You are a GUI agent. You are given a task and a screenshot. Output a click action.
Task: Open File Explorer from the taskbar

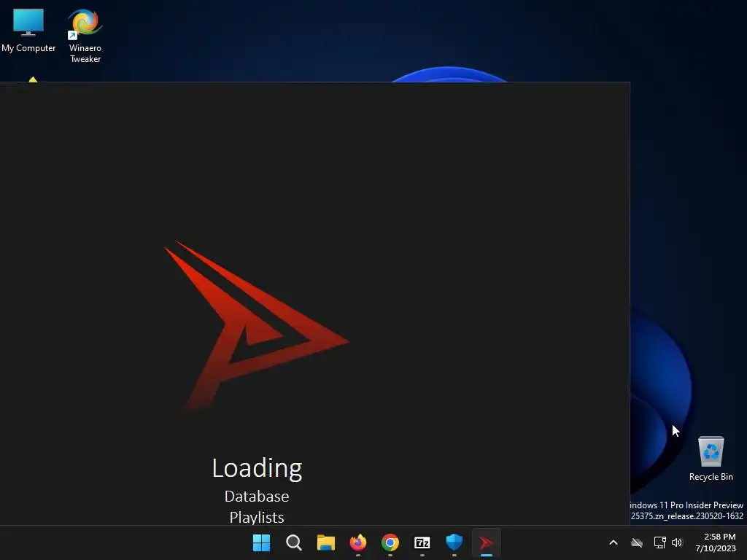tap(326, 542)
